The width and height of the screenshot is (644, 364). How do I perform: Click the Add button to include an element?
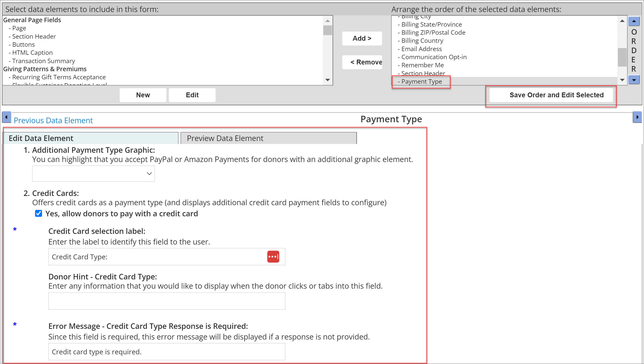pos(362,38)
